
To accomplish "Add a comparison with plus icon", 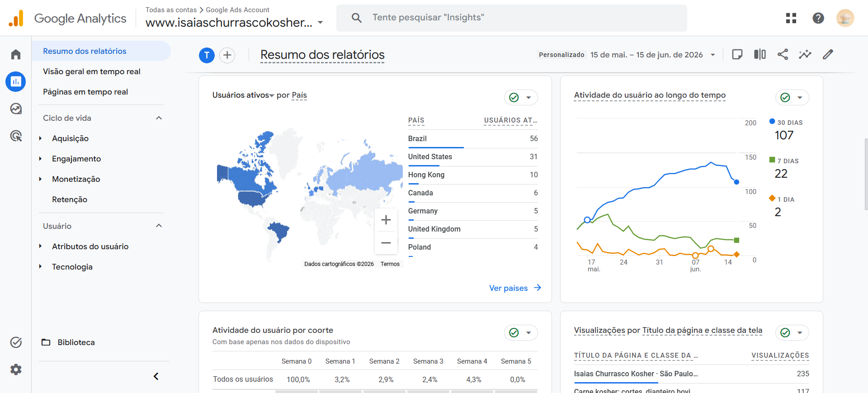I will 227,55.
